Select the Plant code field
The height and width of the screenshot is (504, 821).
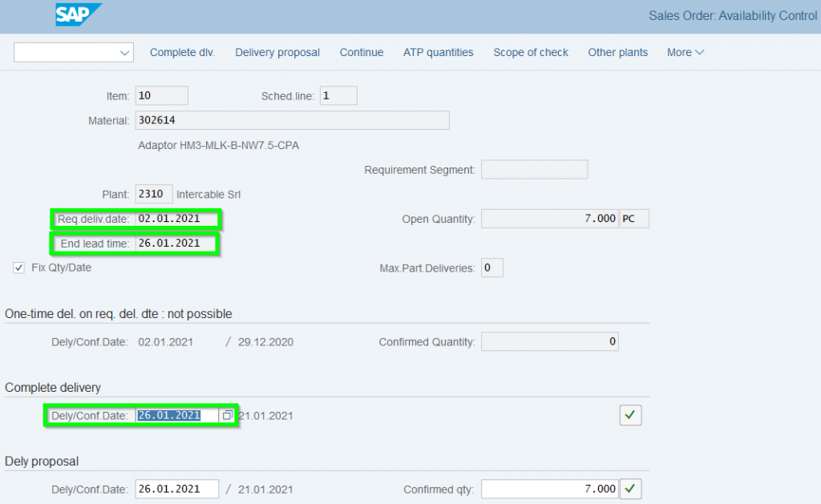pyautogui.click(x=153, y=195)
